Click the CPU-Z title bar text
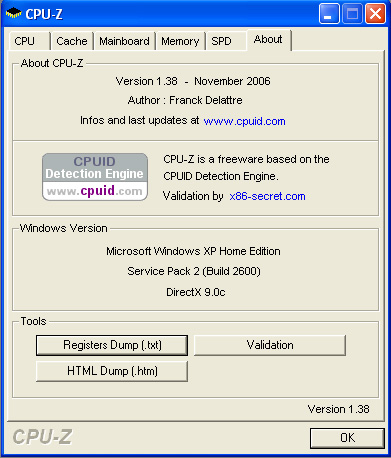Viewport: 391px width, 458px height. [x=44, y=14]
